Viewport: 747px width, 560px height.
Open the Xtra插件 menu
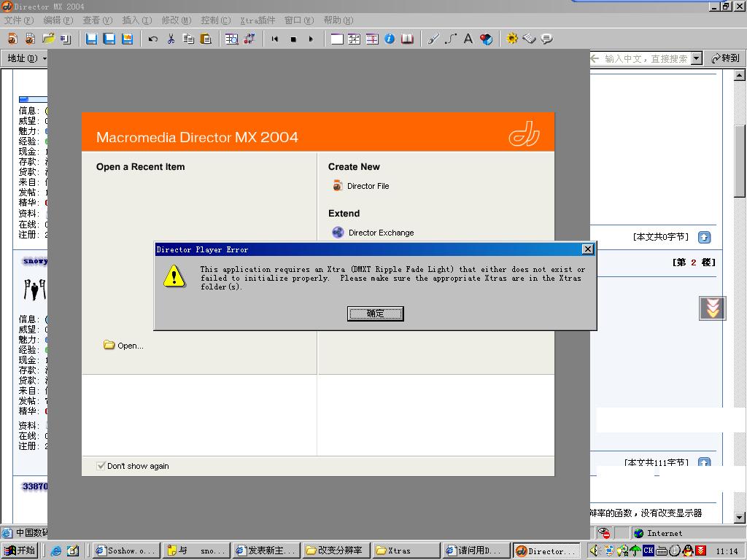click(x=258, y=20)
